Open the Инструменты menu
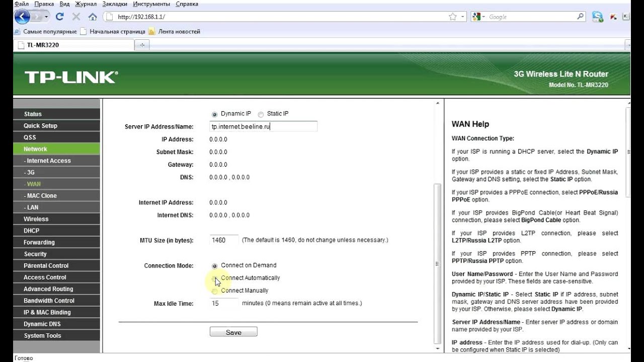 (151, 4)
